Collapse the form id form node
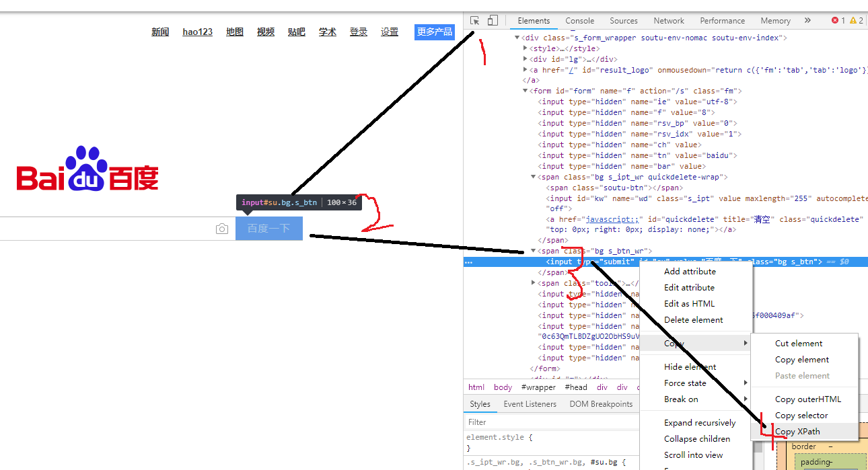This screenshot has height=470, width=868. tap(526, 91)
